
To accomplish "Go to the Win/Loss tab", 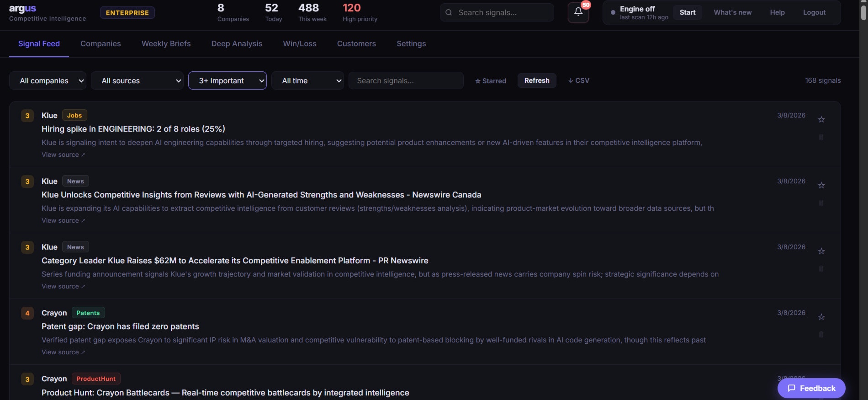I will [x=300, y=43].
